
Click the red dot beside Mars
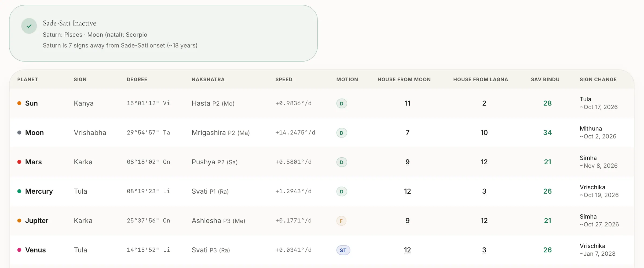coord(19,162)
